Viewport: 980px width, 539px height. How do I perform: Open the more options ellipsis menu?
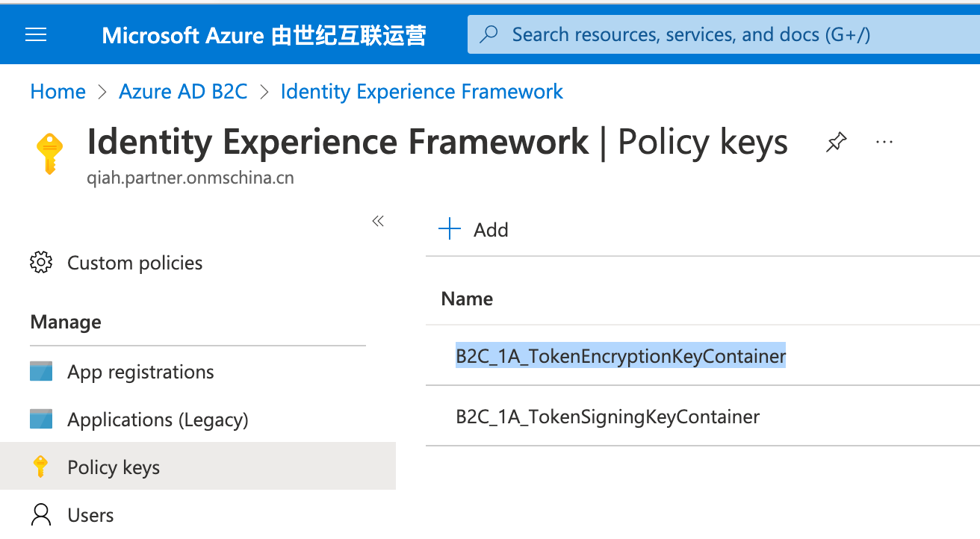pyautogui.click(x=884, y=141)
